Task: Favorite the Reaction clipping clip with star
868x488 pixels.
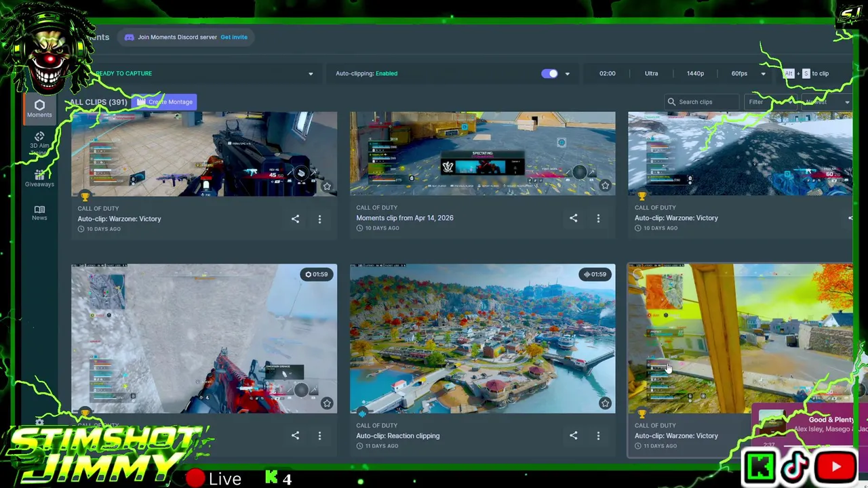Action: [x=605, y=403]
